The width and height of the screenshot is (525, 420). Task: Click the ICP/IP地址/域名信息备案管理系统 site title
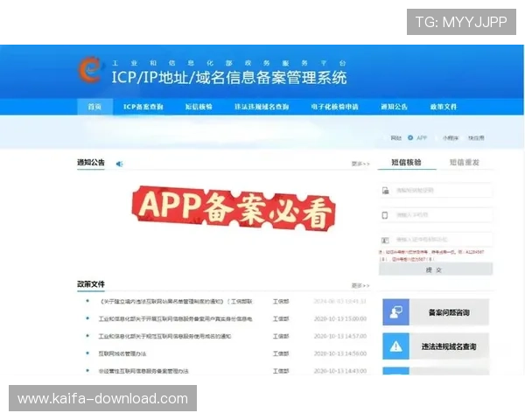coord(229,77)
